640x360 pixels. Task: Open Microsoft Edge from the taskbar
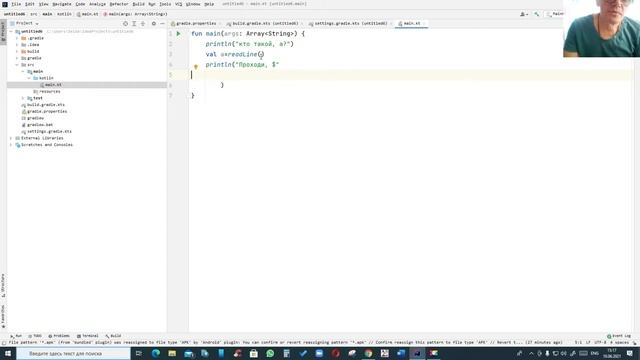pyautogui.click(x=156, y=353)
